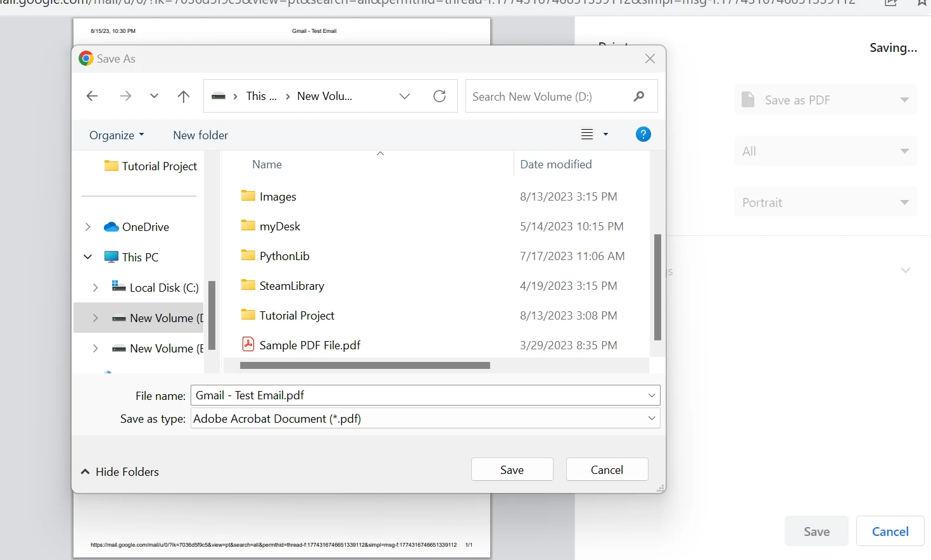Select OneDrive in the navigation pane
This screenshot has width=931, height=560.
point(137,227)
